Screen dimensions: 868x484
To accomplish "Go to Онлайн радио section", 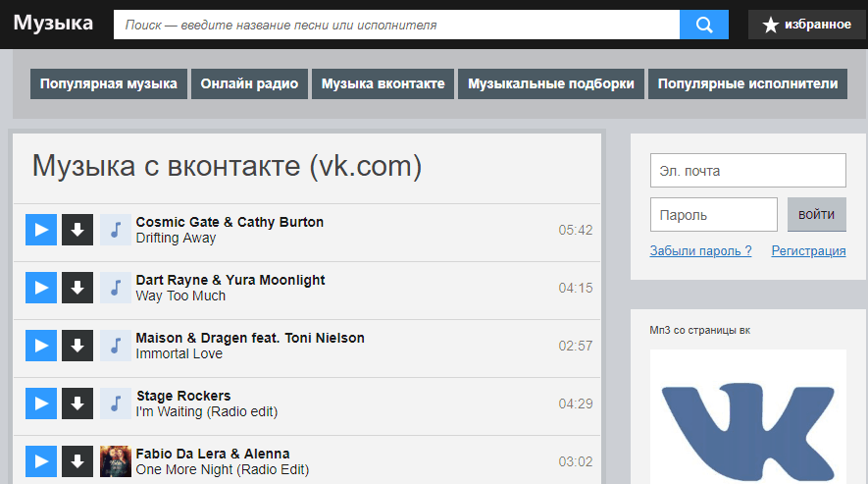I will point(249,84).
